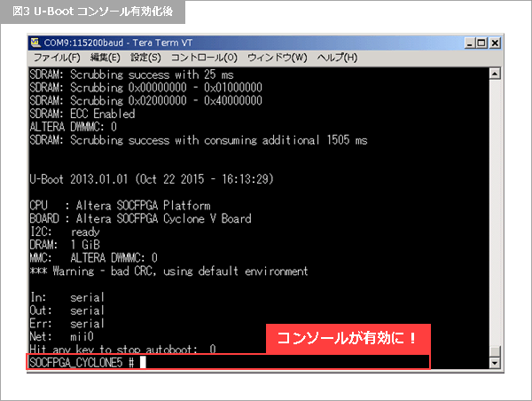532x401 pixels.
Task: Click the 'DRAM: 1 GiB' line
Action: [x=65, y=245]
